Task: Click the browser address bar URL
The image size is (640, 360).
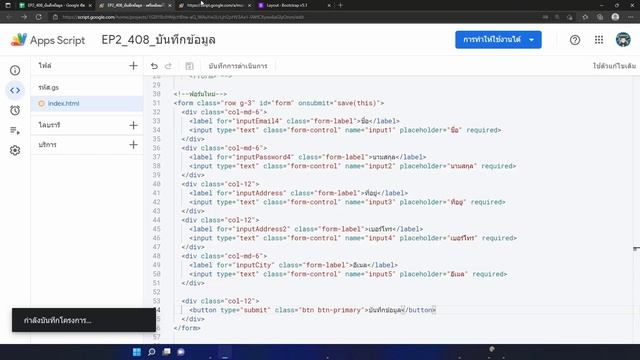Action: 183,17
